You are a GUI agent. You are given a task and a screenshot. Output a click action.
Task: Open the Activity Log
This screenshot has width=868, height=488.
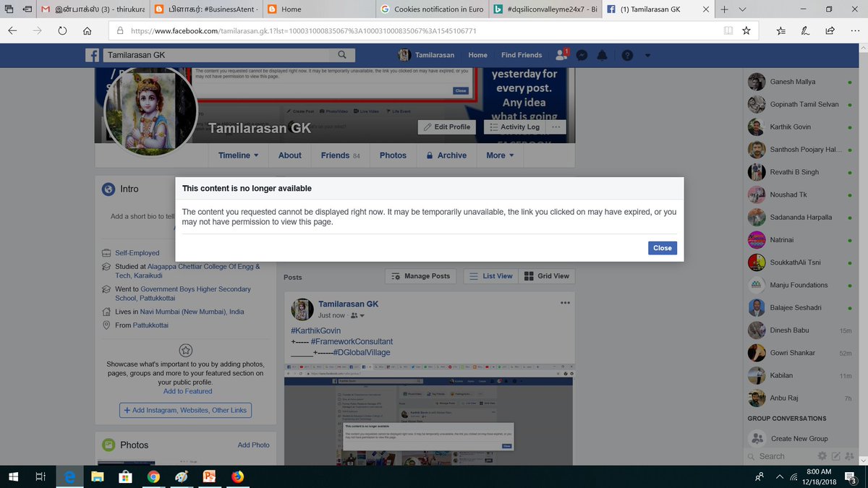click(514, 127)
